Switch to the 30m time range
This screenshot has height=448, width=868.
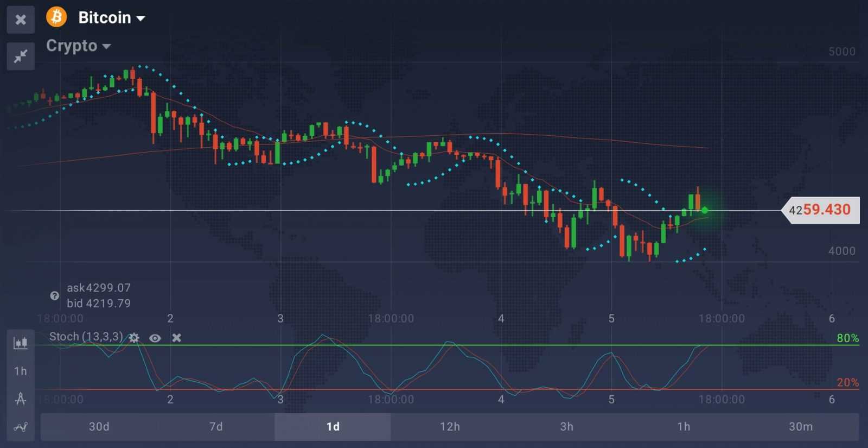pyautogui.click(x=800, y=427)
